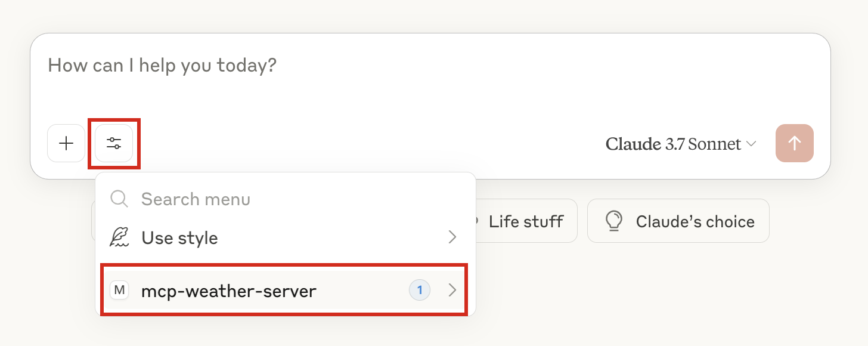Click the M icon beside mcp-weather-server

[120, 291]
